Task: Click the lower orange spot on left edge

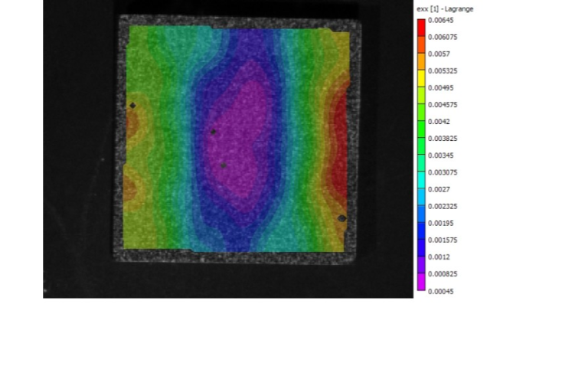Action: click(x=129, y=186)
